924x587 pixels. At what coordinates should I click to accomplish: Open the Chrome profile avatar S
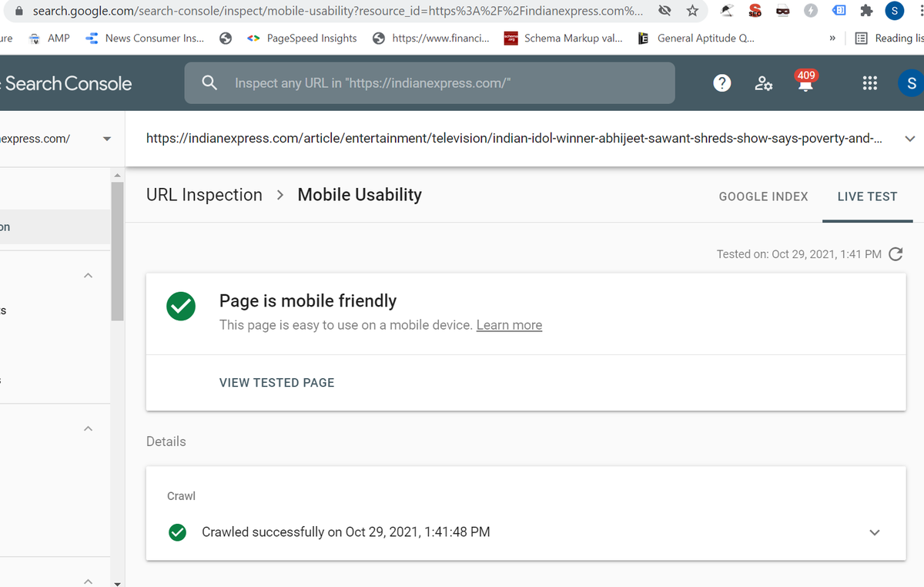click(x=895, y=12)
